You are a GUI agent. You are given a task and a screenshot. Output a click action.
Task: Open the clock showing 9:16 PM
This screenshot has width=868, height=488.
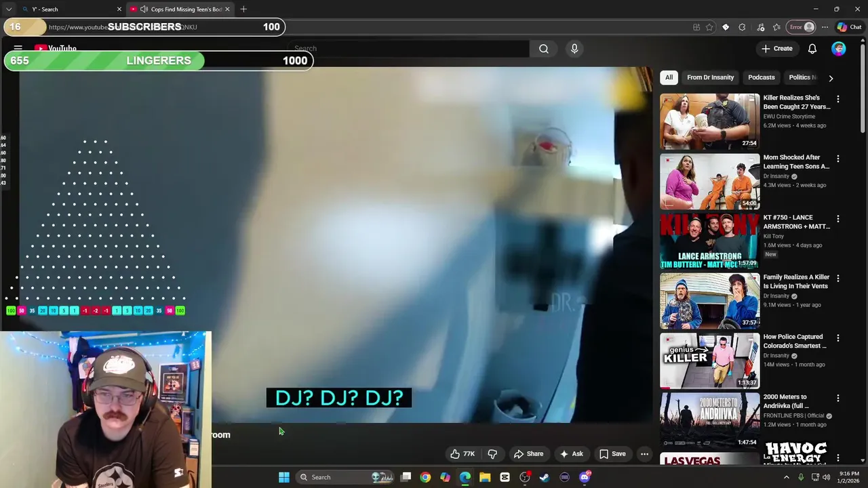[x=849, y=477]
